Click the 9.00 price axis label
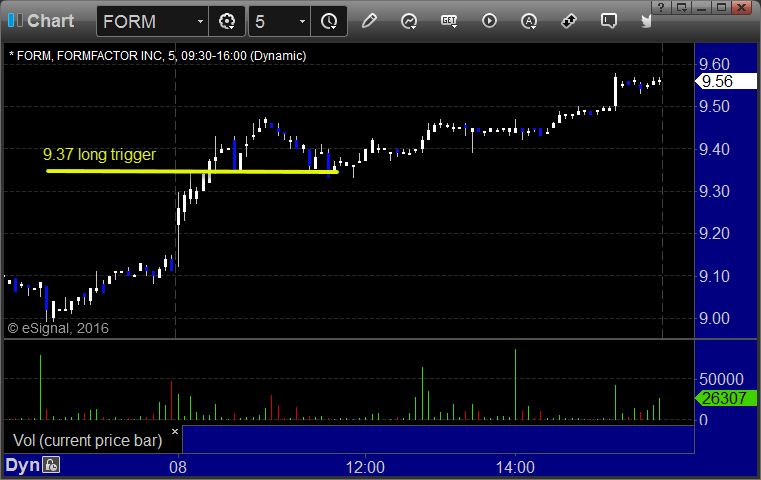Screen dimensions: 761x480 click(714, 318)
